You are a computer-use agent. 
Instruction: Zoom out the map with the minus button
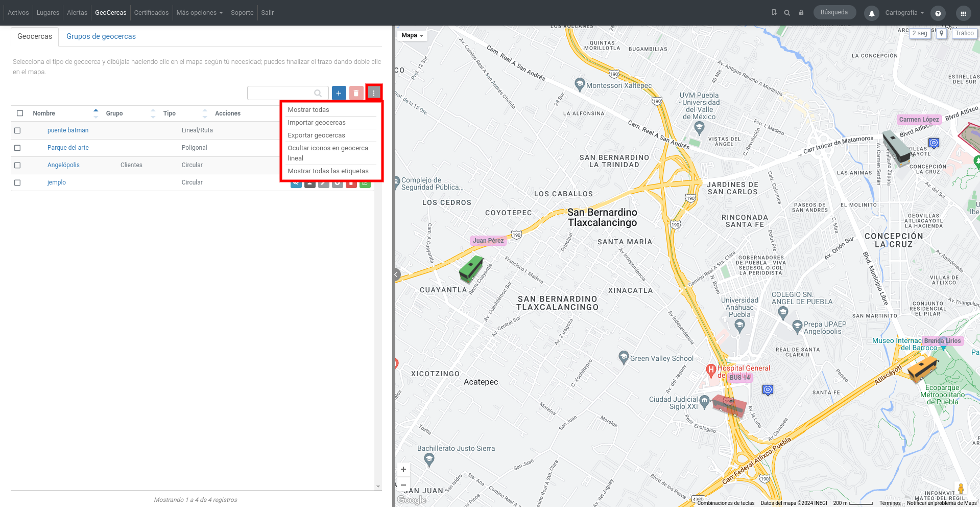(x=403, y=485)
